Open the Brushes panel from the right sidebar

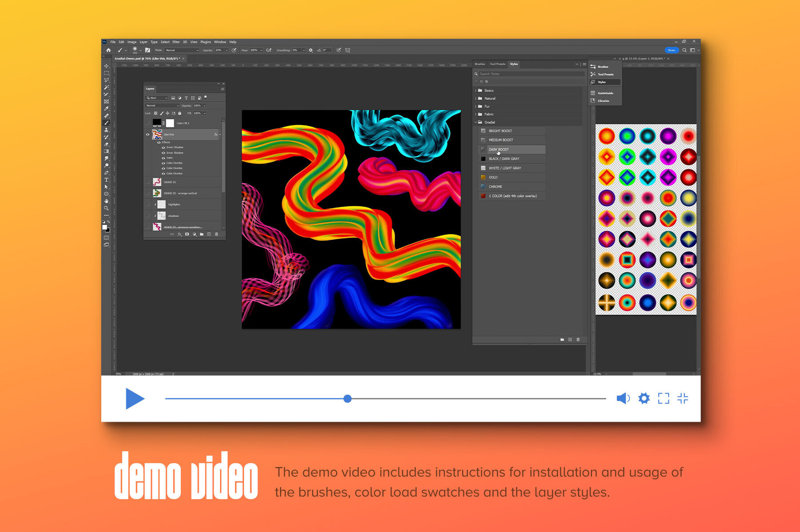point(603,67)
